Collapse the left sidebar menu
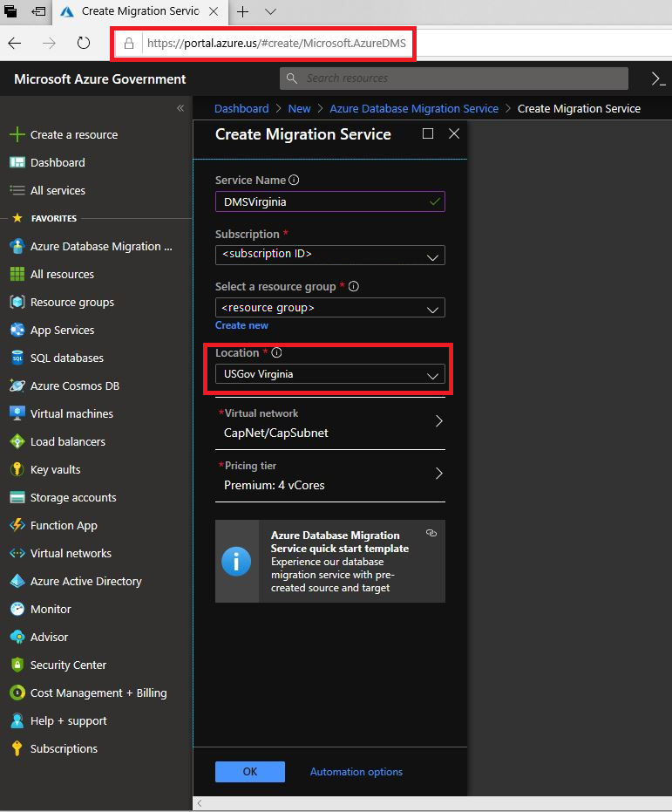Viewport: 672px width, 812px height. point(180,108)
